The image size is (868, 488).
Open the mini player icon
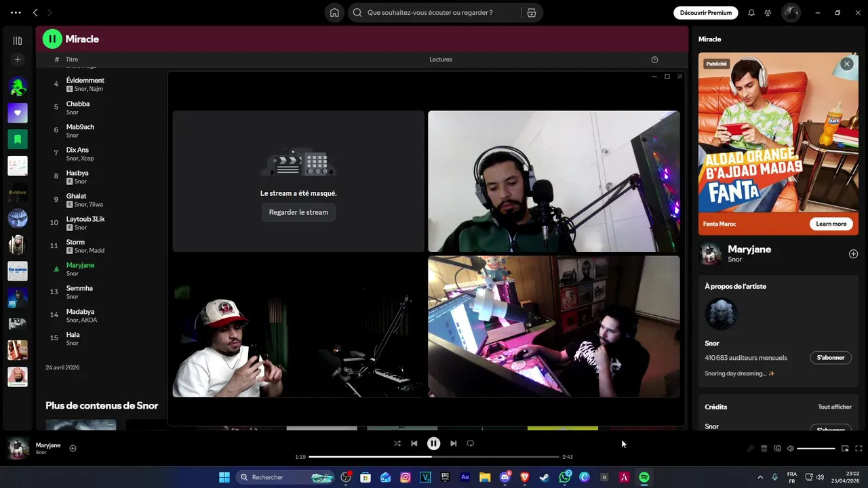tap(845, 448)
